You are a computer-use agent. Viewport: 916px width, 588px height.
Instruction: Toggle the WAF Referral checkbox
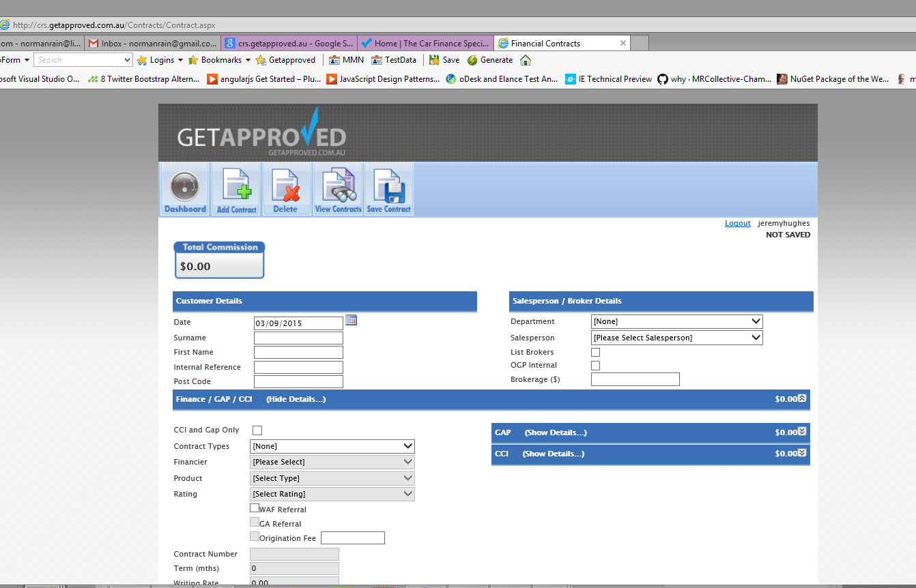(255, 508)
